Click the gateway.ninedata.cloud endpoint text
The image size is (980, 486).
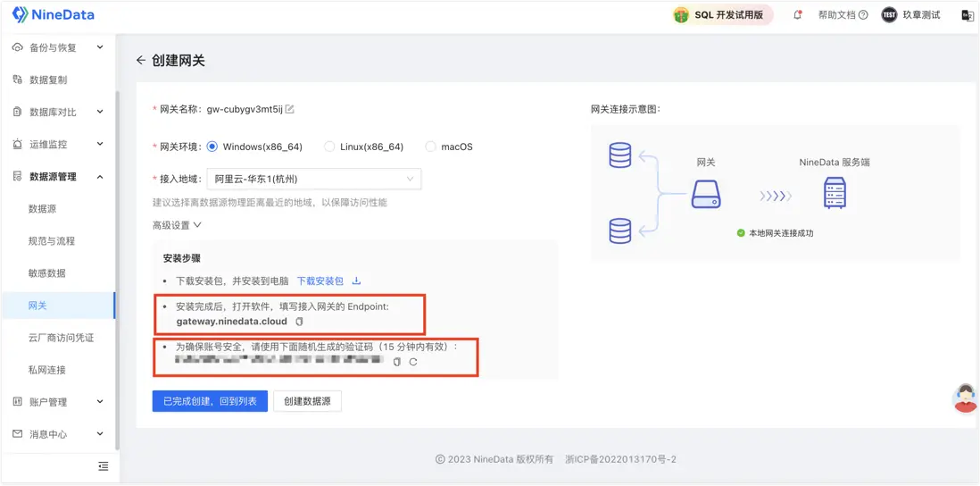tap(231, 322)
